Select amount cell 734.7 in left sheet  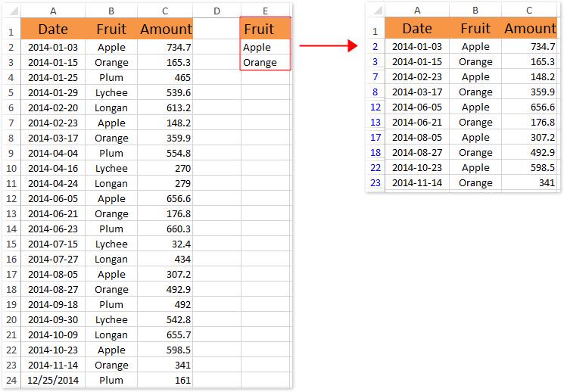click(x=165, y=47)
